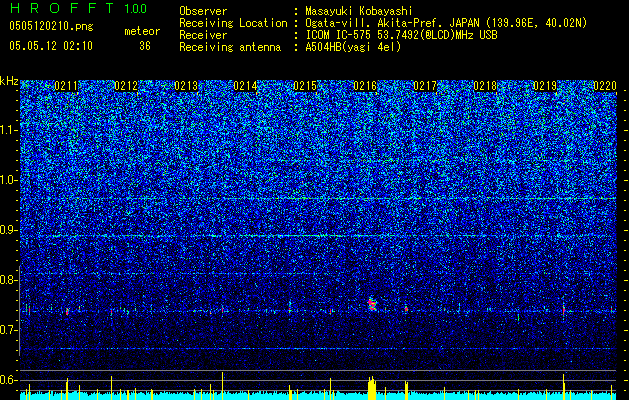The height and width of the screenshot is (400, 629).
Task: Click the "Observer" label
Action: pos(203,11)
